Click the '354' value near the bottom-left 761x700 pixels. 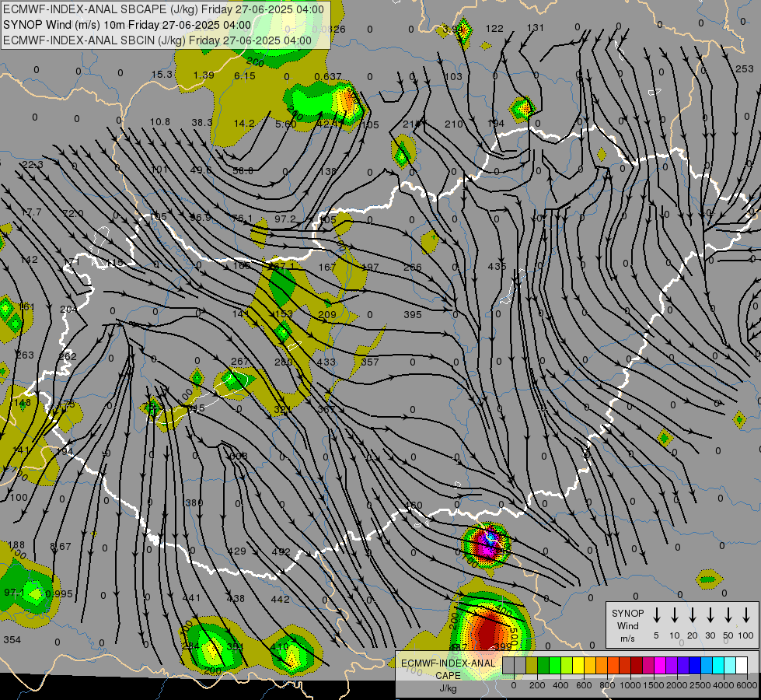tap(12, 639)
